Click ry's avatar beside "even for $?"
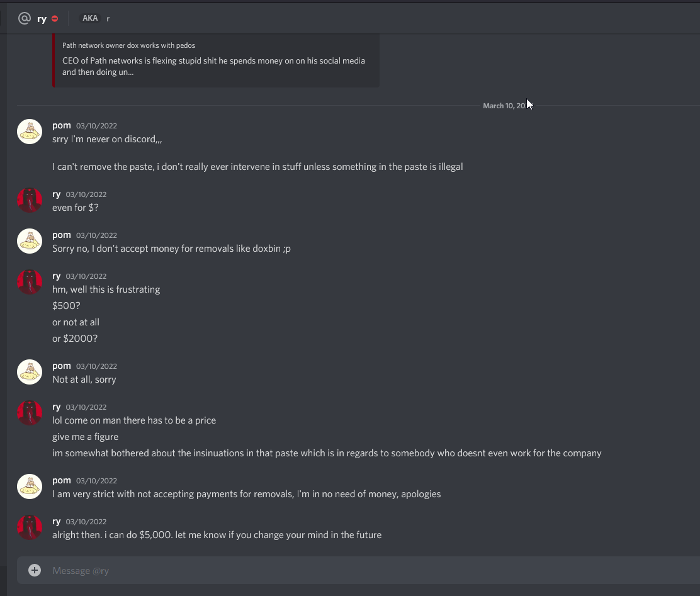 click(x=30, y=200)
